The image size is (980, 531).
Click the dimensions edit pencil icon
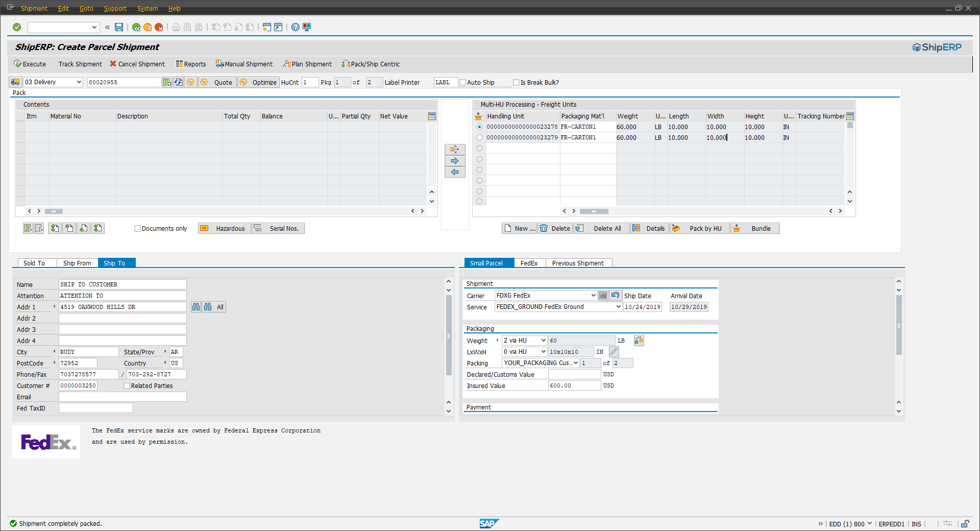pos(613,352)
